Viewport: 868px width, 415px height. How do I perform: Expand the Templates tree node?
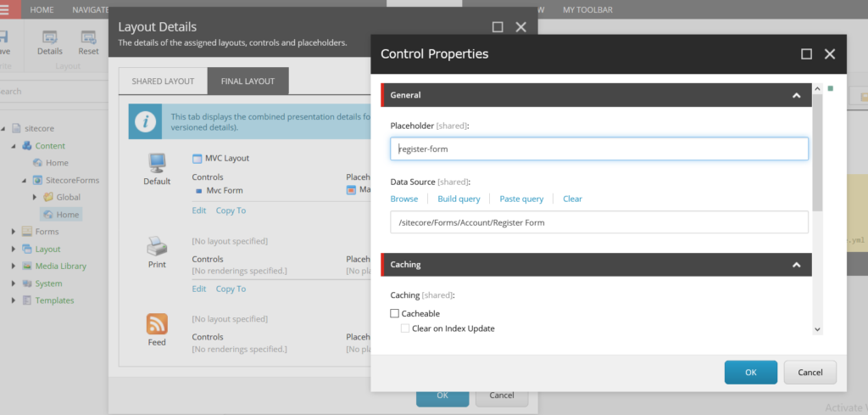(x=14, y=300)
